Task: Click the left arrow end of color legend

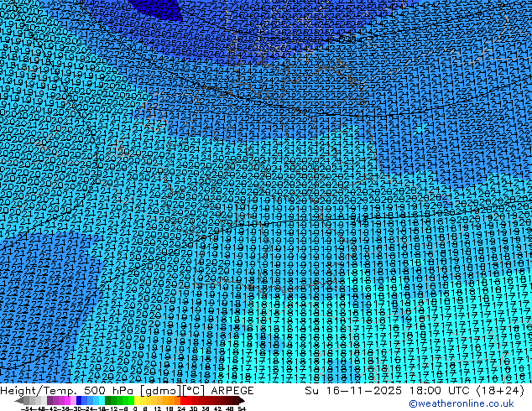Action: click(x=19, y=400)
